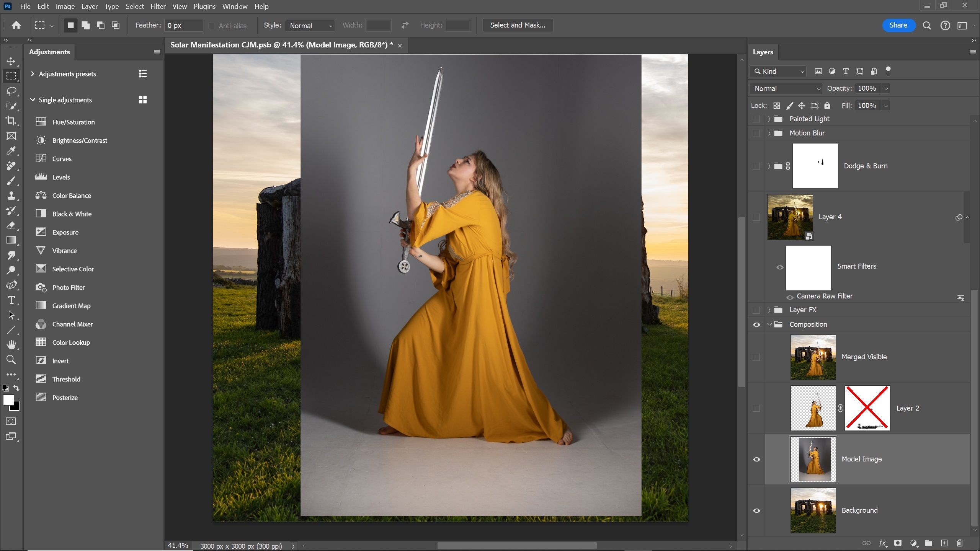Select the Hand tool
The image size is (980, 551).
[x=11, y=345]
